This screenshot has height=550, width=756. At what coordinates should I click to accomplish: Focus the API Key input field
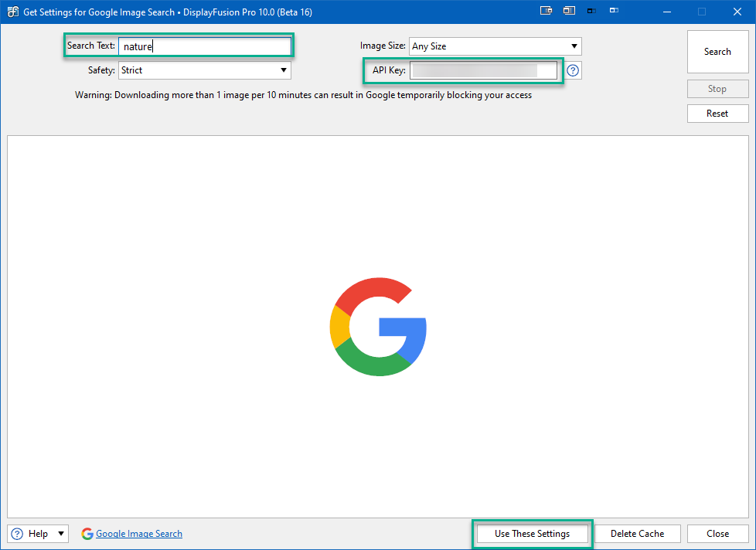click(x=483, y=70)
